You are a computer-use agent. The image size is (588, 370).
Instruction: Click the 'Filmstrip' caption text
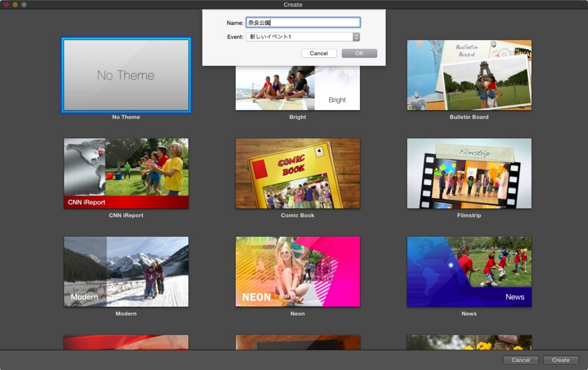469,215
